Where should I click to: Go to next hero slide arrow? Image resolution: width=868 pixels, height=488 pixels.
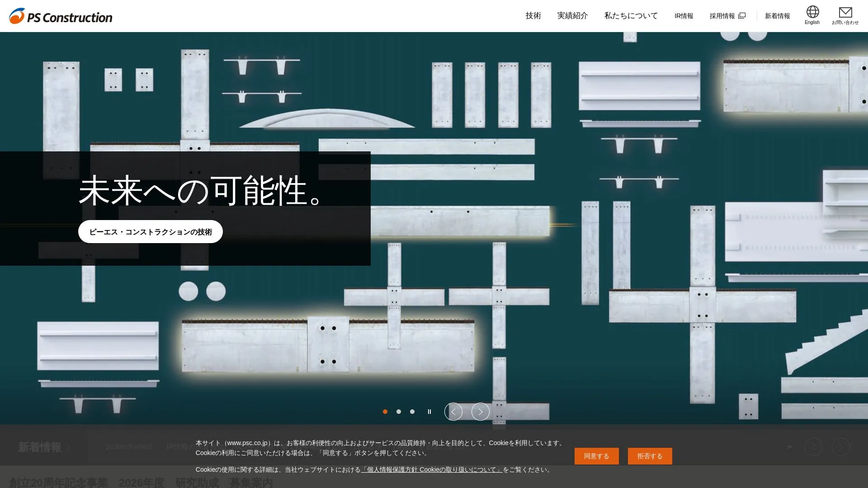point(481,412)
